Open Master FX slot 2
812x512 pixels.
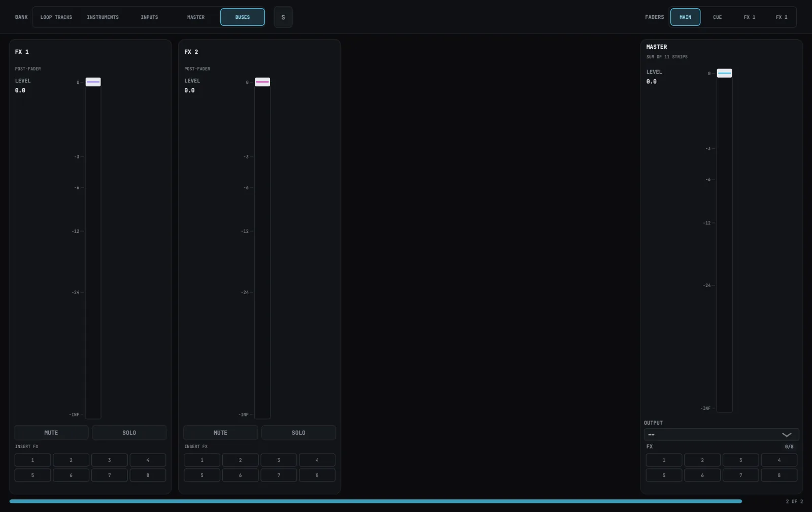pos(702,460)
